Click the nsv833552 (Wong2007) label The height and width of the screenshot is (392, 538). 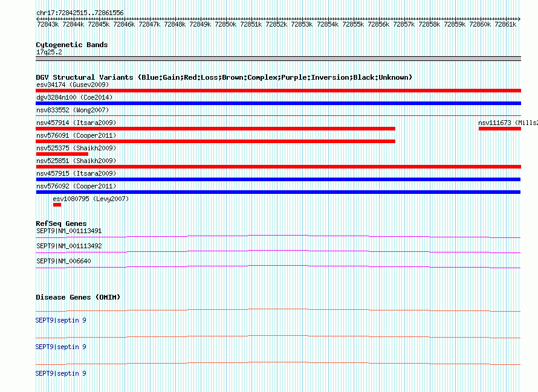coord(73,110)
